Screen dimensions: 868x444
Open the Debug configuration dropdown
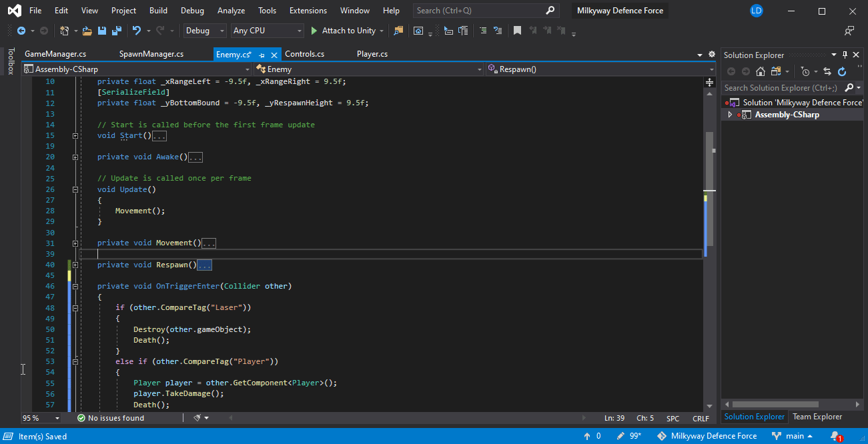pos(205,31)
